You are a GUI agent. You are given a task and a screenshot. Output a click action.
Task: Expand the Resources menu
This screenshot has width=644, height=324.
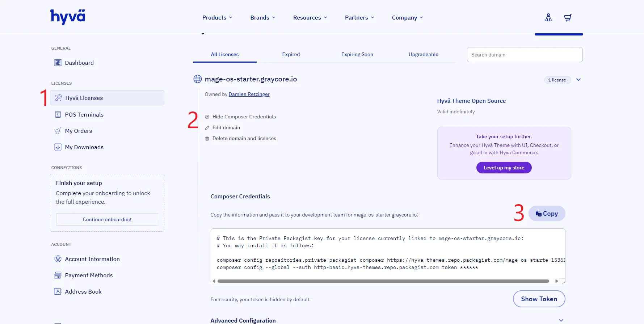pos(310,17)
